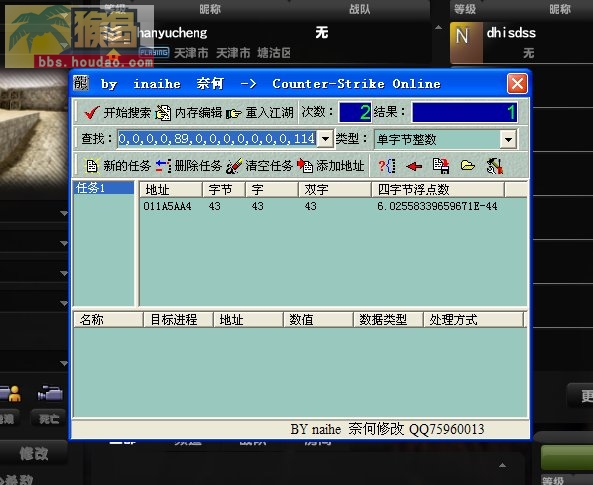Click the red question mark help icon
Screen dimensions: 593x485
coord(387,166)
